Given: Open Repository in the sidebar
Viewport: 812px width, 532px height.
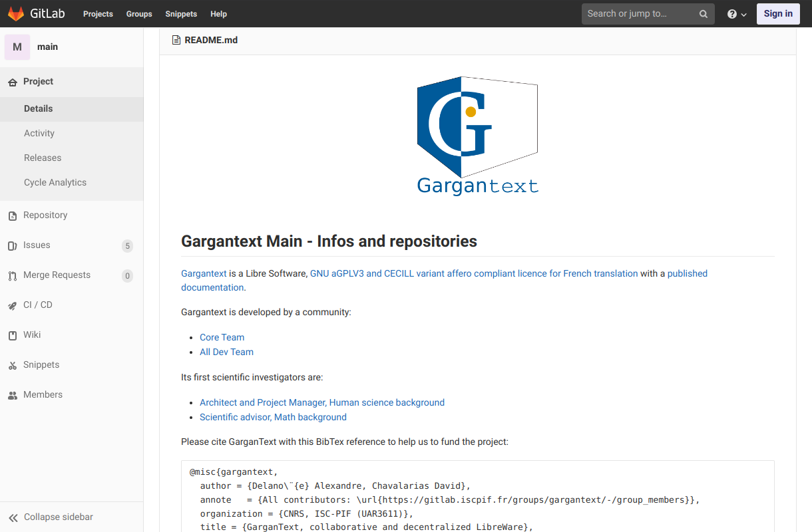Looking at the screenshot, I should coord(45,215).
